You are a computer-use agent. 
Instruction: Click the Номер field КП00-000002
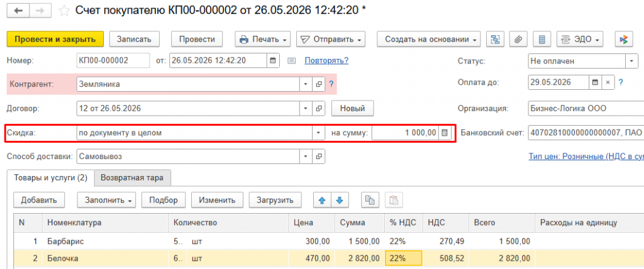click(113, 60)
